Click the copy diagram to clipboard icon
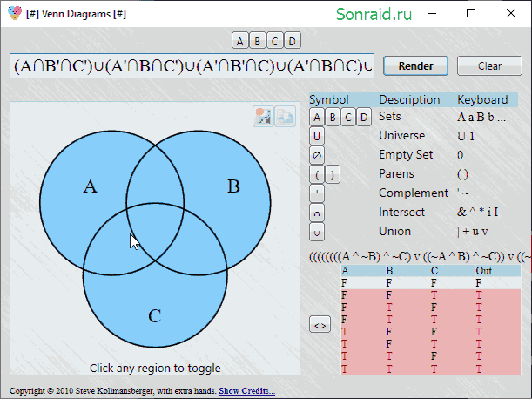Viewport: 532px width, 399px height. tap(285, 117)
